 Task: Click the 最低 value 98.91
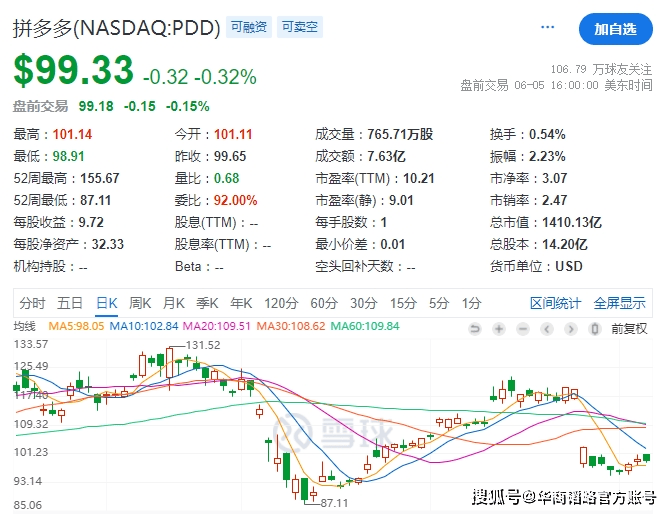tap(68, 156)
